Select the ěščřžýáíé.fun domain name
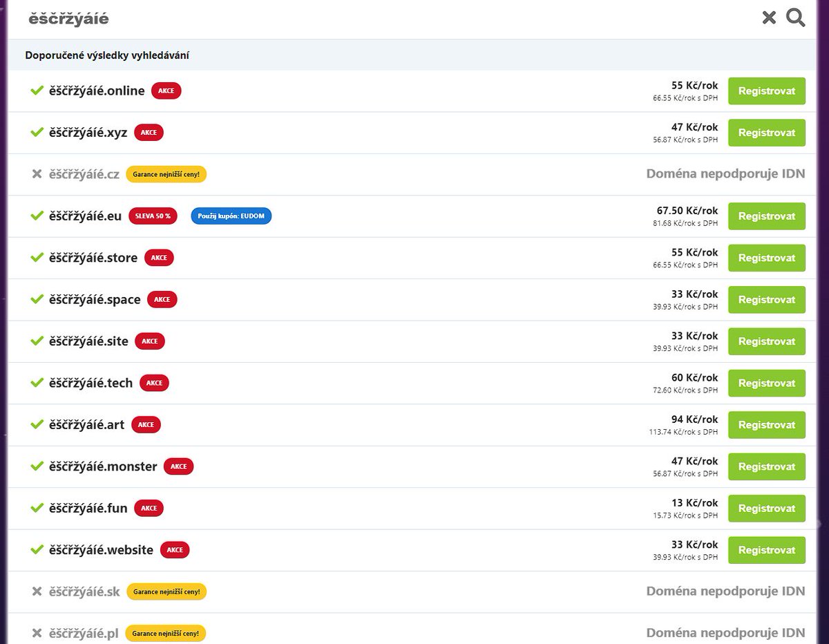Screen dimensions: 829x644 (x=88, y=508)
